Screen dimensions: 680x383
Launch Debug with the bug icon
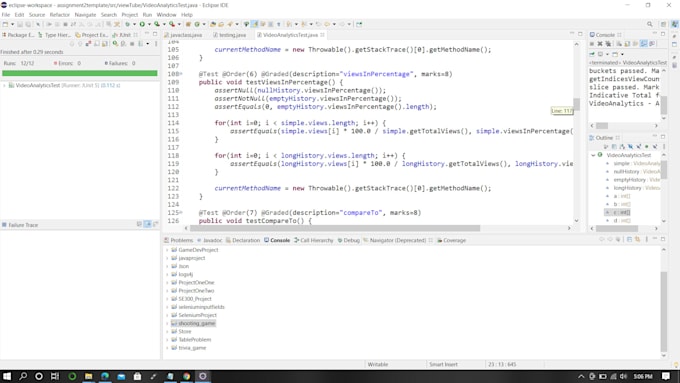(x=127, y=24)
